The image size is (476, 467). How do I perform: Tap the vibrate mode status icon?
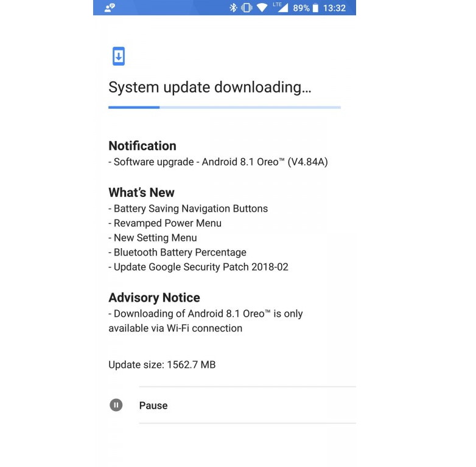(x=247, y=7)
